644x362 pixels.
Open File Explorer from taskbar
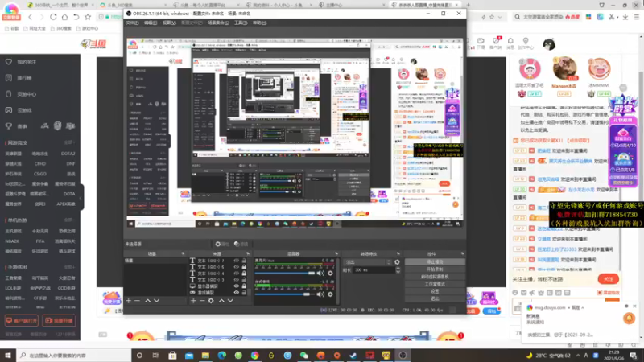tap(205, 355)
